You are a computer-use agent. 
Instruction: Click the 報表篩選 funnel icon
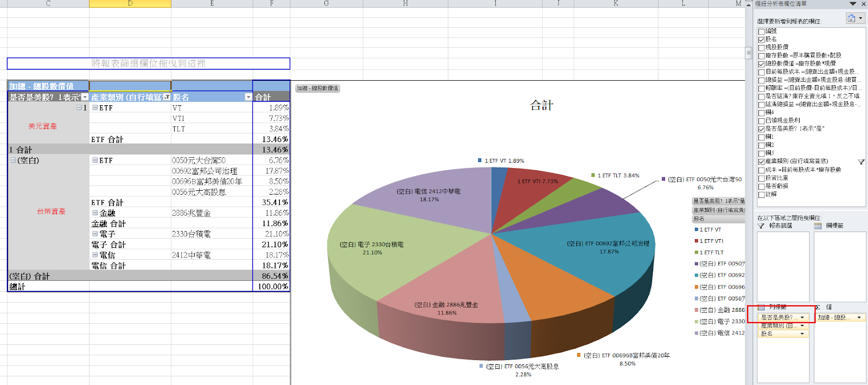761,226
